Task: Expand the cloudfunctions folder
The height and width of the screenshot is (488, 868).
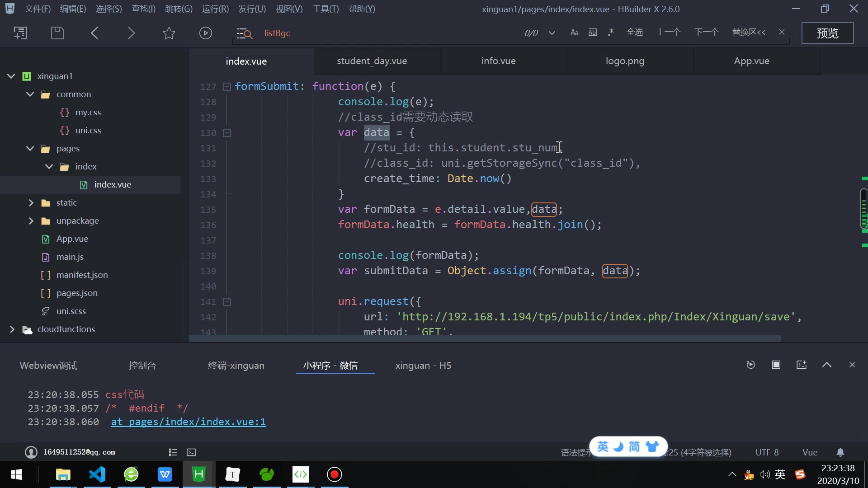Action: (12, 329)
